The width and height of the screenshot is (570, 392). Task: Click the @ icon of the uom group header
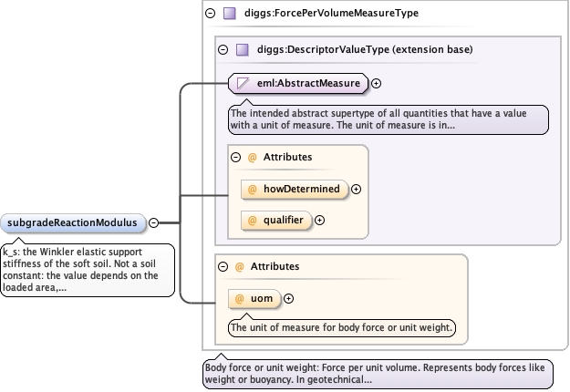tap(239, 267)
